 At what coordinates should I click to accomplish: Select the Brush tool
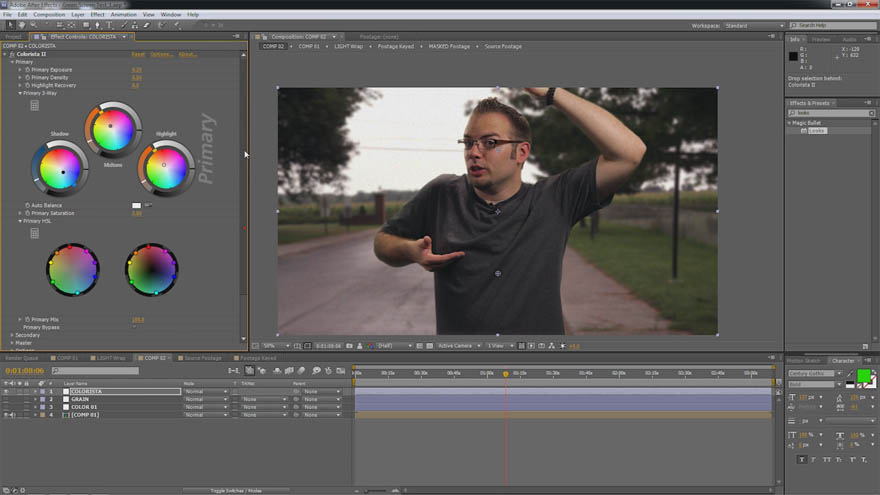pos(124,25)
